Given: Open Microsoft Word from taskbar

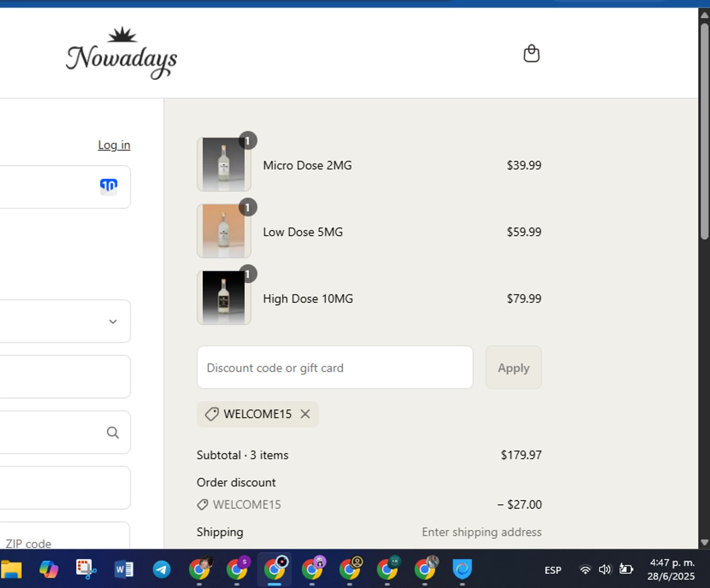Looking at the screenshot, I should point(124,569).
